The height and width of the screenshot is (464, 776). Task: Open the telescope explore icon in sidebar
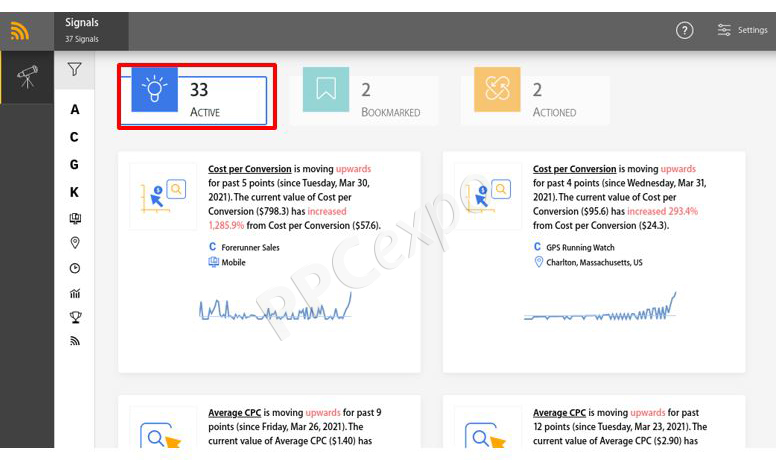pos(27,77)
